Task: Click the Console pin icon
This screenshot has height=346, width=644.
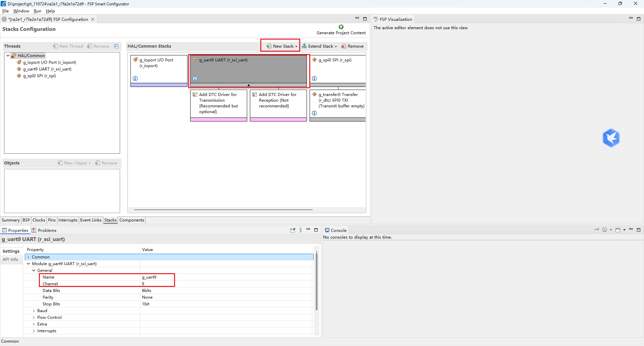Action: (597, 230)
